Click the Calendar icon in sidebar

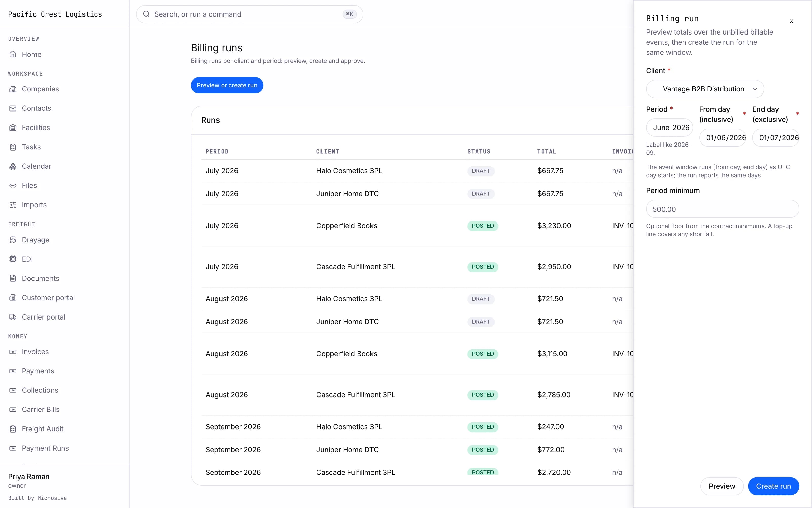click(x=13, y=166)
